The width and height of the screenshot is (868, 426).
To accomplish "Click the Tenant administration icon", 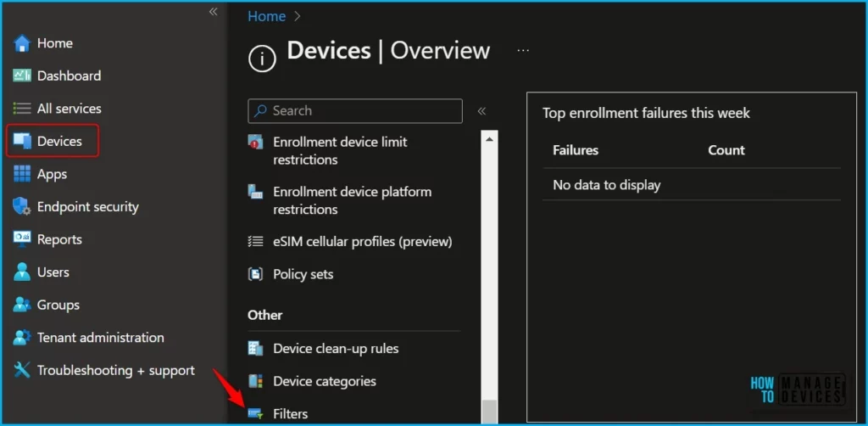I will 21,338.
